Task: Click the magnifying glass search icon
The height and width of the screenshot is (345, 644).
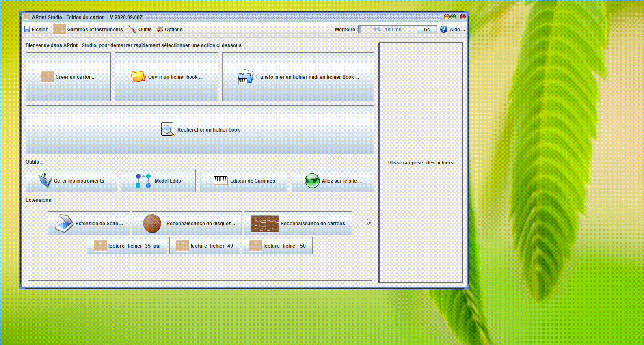Action: pos(168,129)
